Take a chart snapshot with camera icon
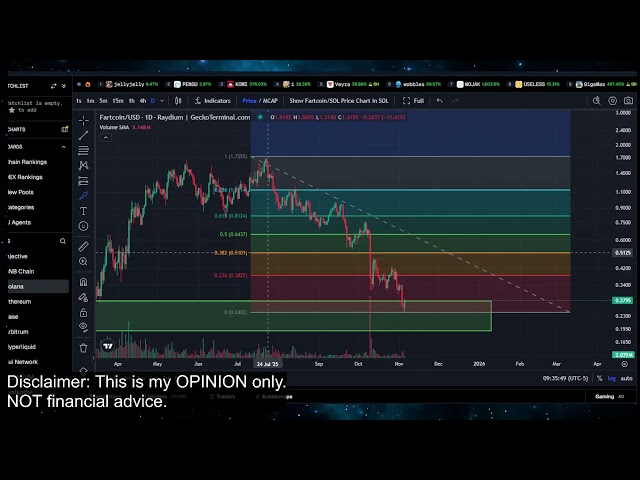The height and width of the screenshot is (480, 640). (628, 101)
